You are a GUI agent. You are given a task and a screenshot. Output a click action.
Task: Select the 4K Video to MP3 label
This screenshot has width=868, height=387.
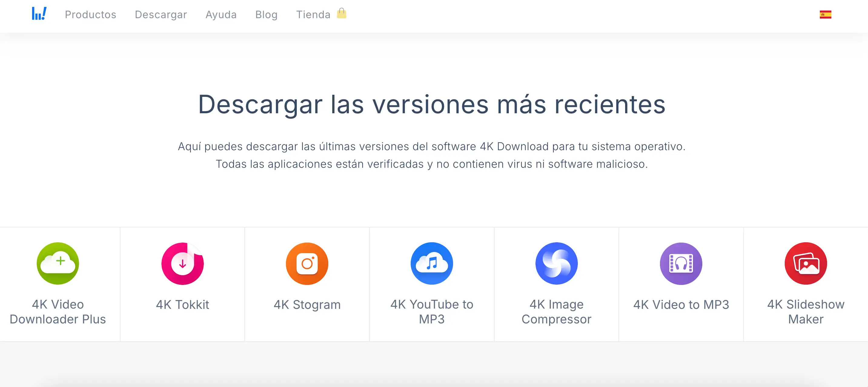pos(681,304)
